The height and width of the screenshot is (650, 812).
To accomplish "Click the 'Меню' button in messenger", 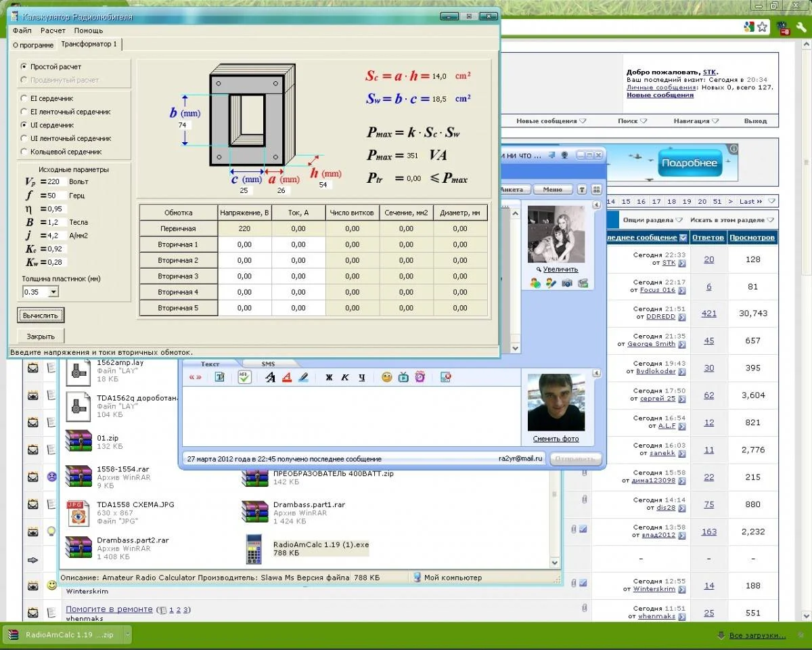I will click(x=553, y=190).
